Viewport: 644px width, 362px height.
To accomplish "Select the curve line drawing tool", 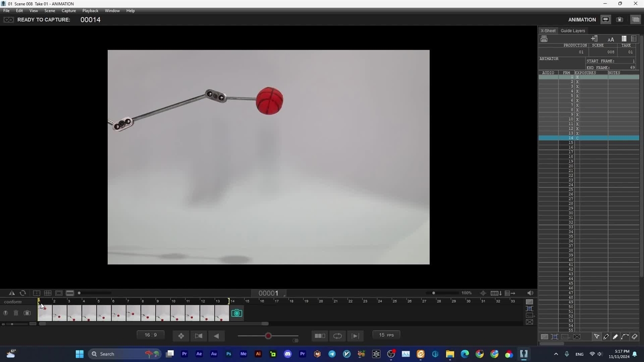I will click(x=625, y=336).
